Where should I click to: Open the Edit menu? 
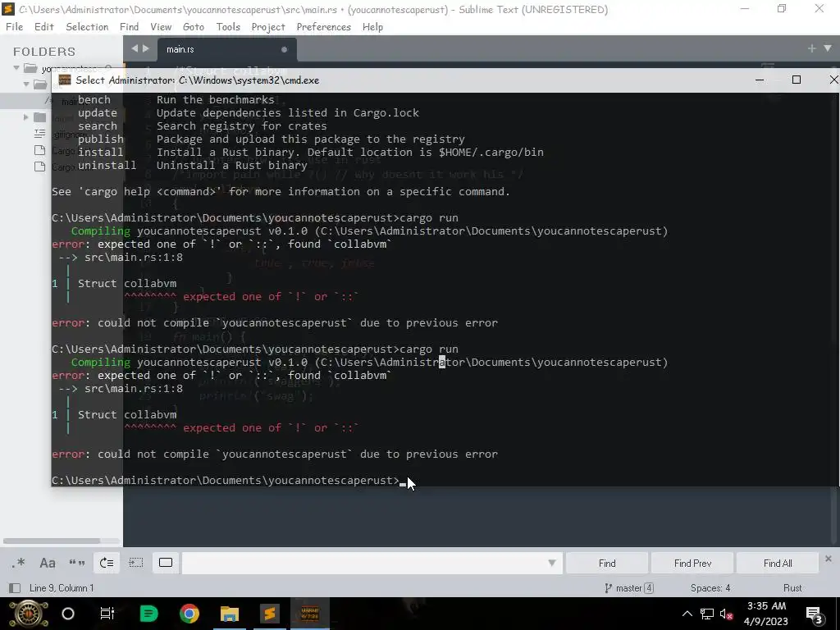tap(44, 27)
